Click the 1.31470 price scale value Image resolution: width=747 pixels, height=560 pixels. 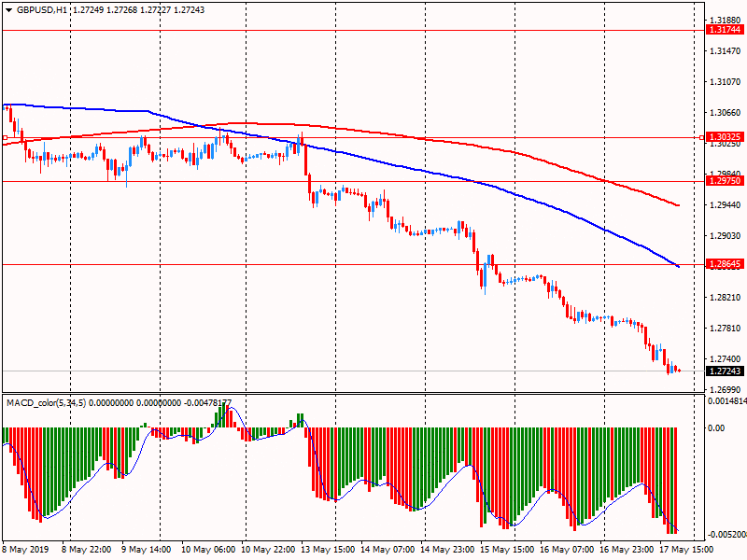[726, 51]
